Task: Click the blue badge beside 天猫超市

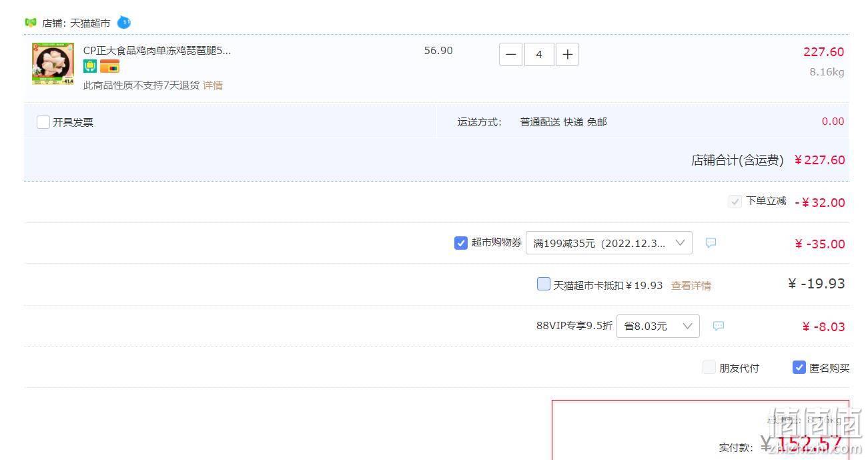Action: pos(124,22)
